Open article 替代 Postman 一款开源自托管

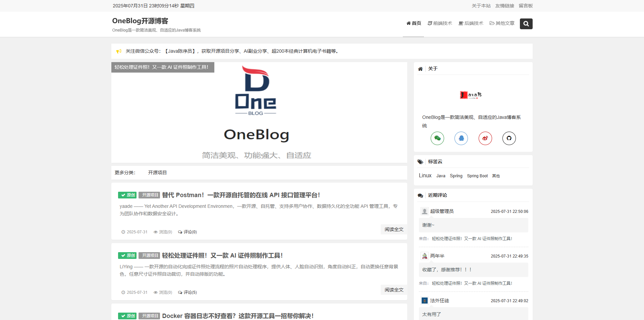point(241,195)
